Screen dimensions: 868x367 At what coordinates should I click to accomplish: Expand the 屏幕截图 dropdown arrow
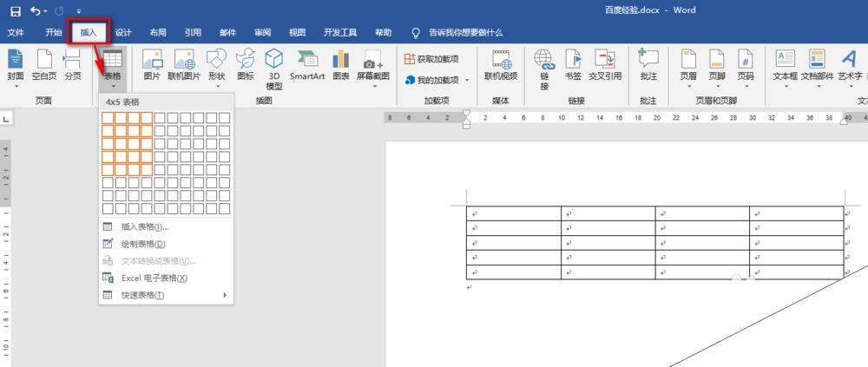point(373,86)
